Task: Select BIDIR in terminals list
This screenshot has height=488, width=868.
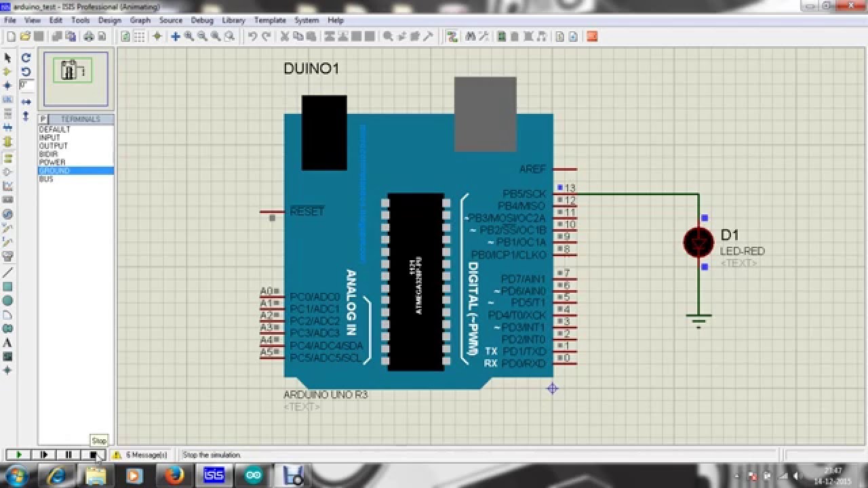Action: tap(75, 155)
